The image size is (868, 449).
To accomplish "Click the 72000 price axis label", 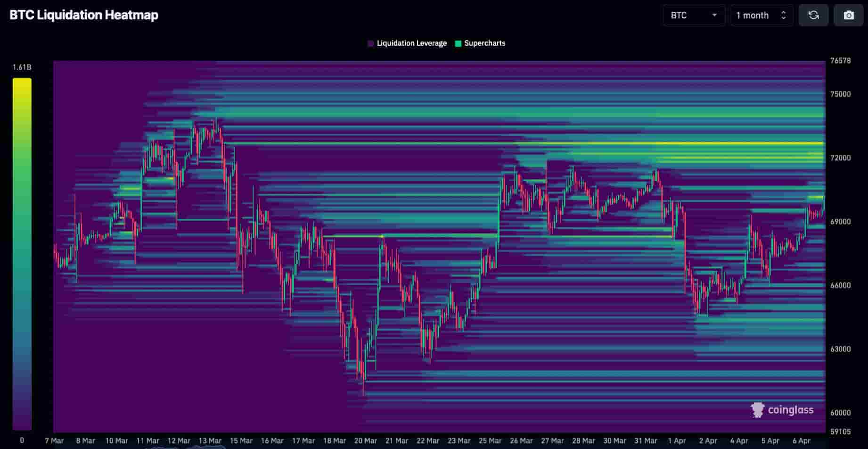I will 840,158.
